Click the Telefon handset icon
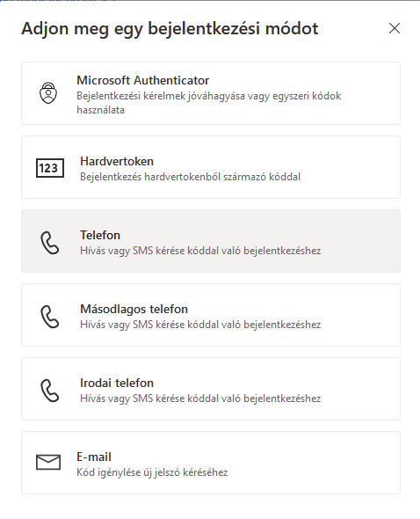Viewport: 420px width, 519px height. pyautogui.click(x=50, y=243)
